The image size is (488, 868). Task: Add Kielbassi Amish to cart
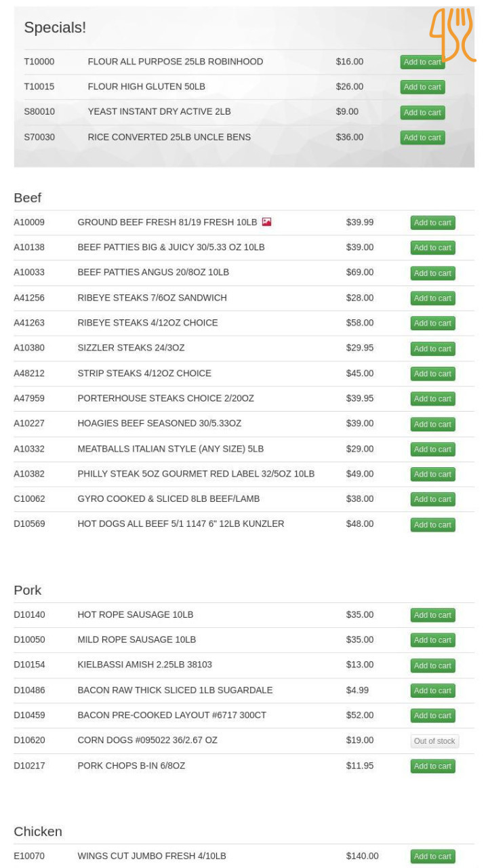tap(432, 665)
